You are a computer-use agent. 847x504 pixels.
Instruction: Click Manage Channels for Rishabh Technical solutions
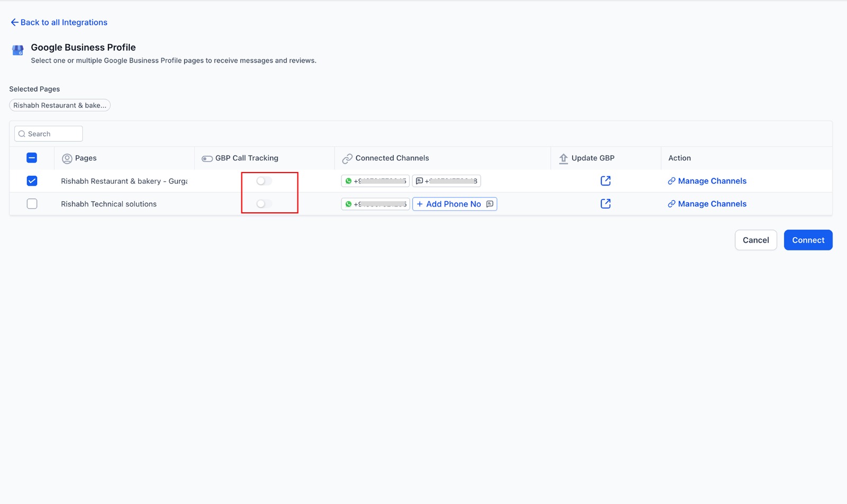(711, 203)
